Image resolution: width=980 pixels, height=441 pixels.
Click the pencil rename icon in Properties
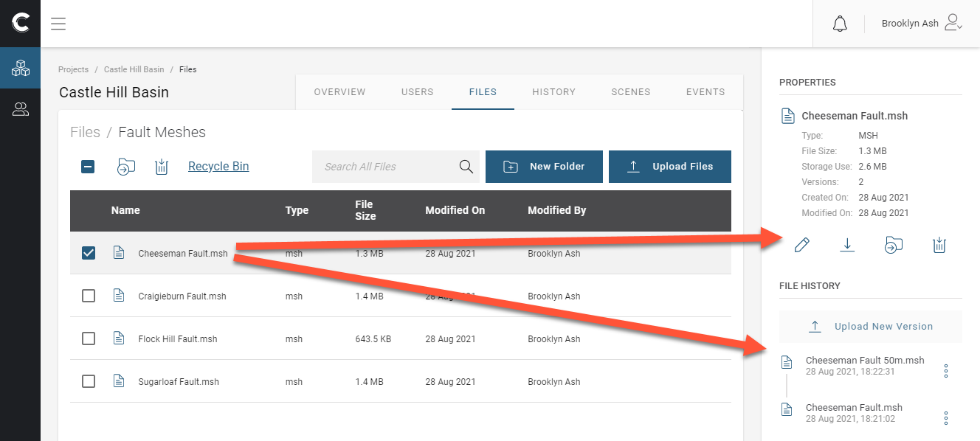[x=801, y=245]
